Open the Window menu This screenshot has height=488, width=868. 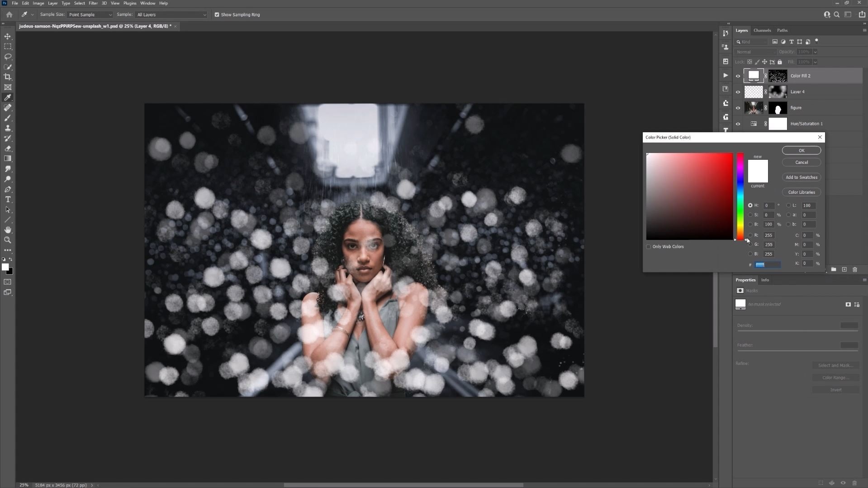pyautogui.click(x=147, y=3)
